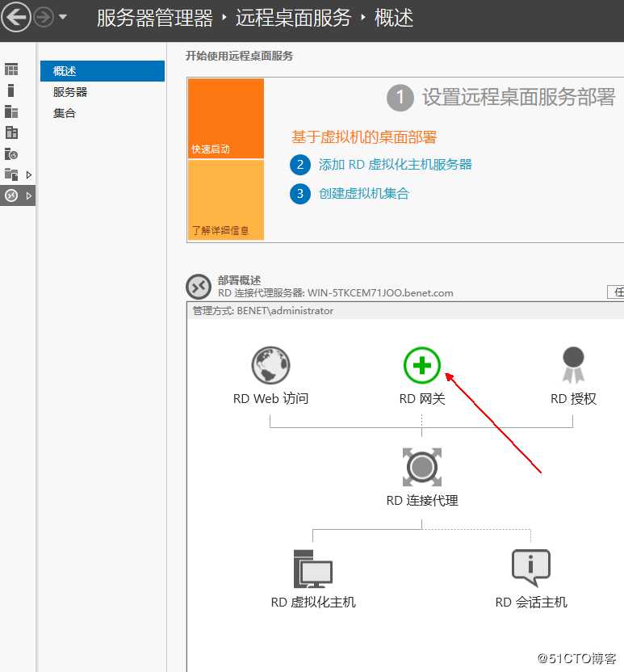Open the Dashboard icon in the sidebar

pos(11,69)
